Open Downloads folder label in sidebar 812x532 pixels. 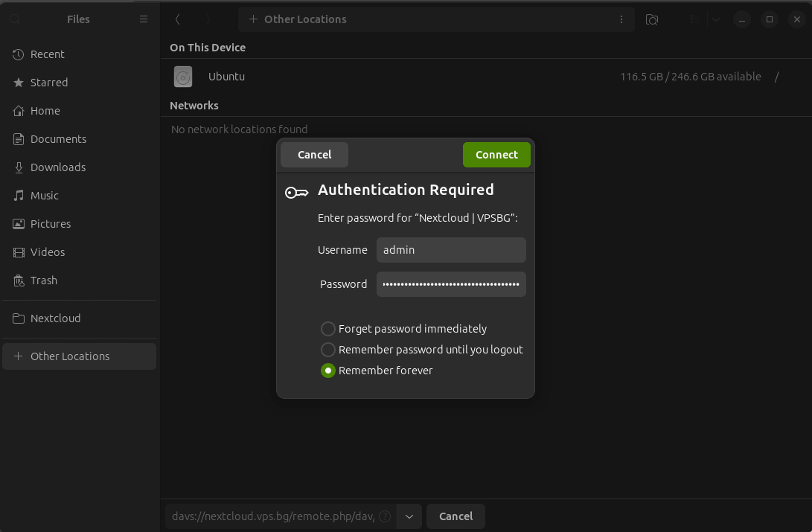pos(58,167)
